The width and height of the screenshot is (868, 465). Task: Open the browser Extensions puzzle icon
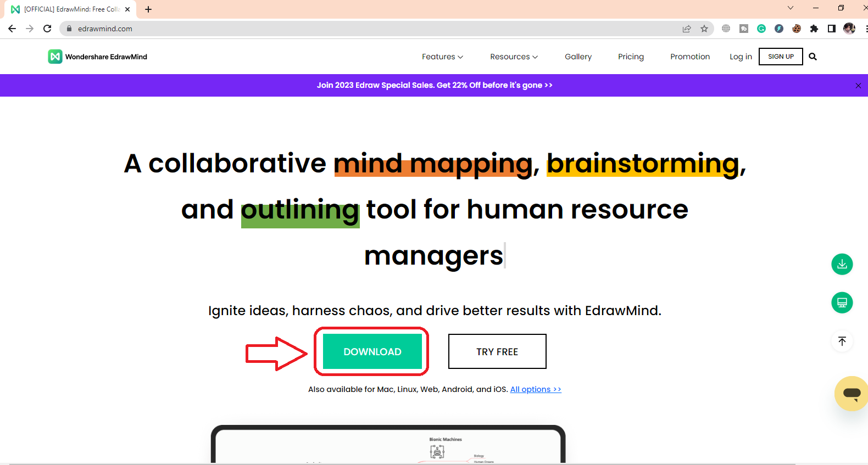[x=814, y=29]
